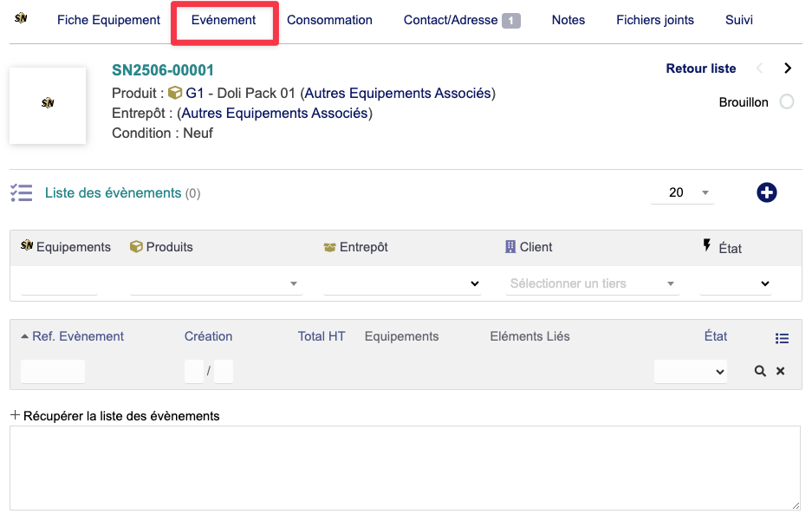Screen dimensions: 812x527
Task: Add a new event with the plus icon
Action: point(766,192)
